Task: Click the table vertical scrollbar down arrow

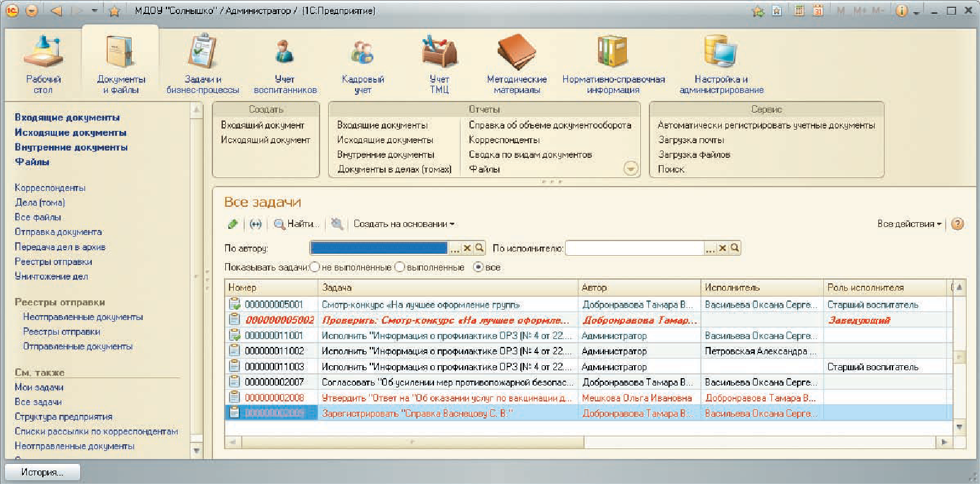Action: pyautogui.click(x=959, y=427)
